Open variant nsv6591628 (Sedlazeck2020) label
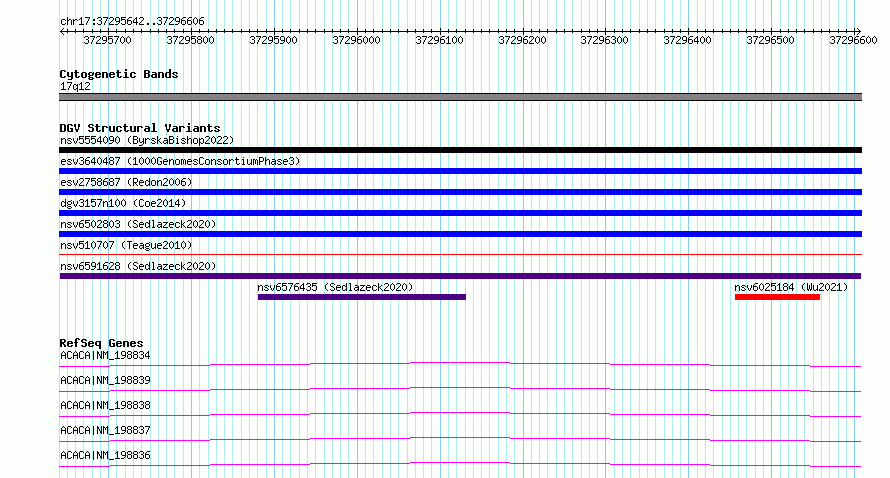Image resolution: width=890 pixels, height=478 pixels. pos(138,266)
